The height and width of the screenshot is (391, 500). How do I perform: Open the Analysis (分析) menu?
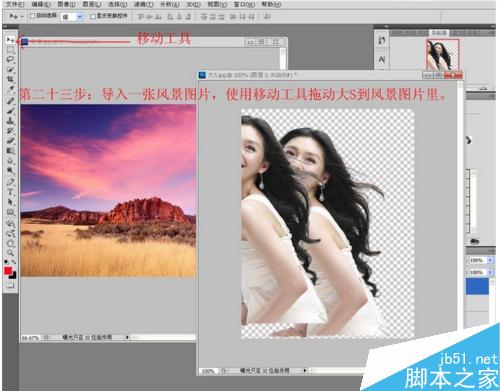click(x=169, y=4)
